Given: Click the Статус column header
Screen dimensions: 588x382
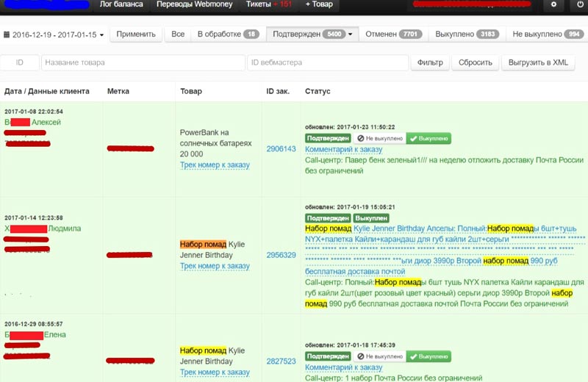Looking at the screenshot, I should pyautogui.click(x=318, y=91).
